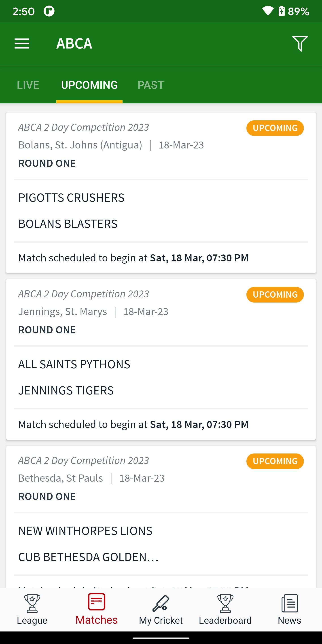
Task: Open the ALL SAINTS PYTHONS match card
Action: click(161, 360)
